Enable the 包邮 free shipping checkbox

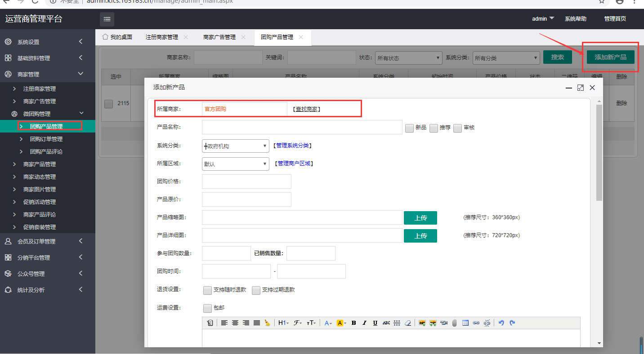tap(207, 308)
